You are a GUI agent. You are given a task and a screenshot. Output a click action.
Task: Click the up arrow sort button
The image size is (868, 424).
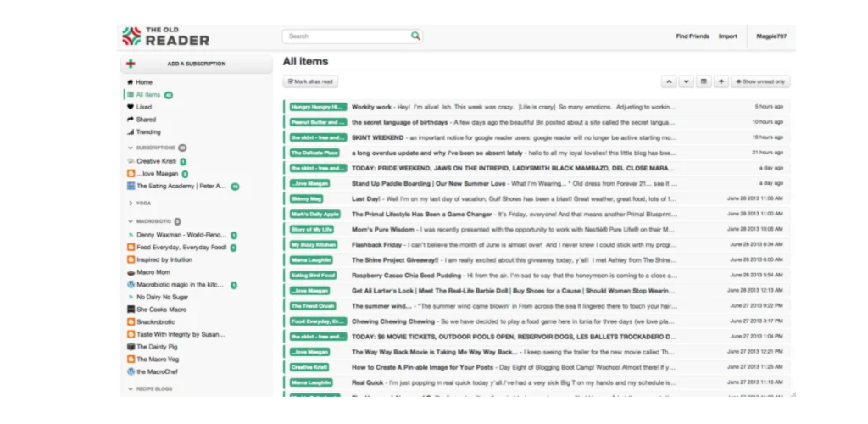[721, 81]
